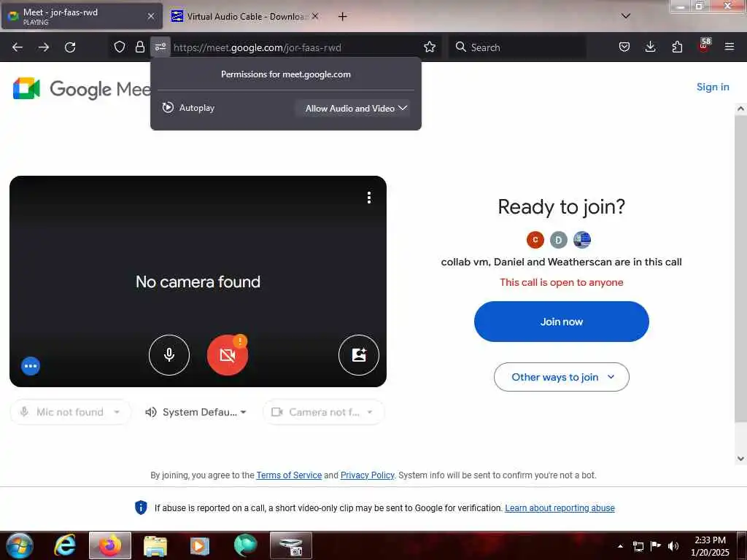Click the Firefox icon on the taskbar
The image size is (747, 560).
coord(110,545)
